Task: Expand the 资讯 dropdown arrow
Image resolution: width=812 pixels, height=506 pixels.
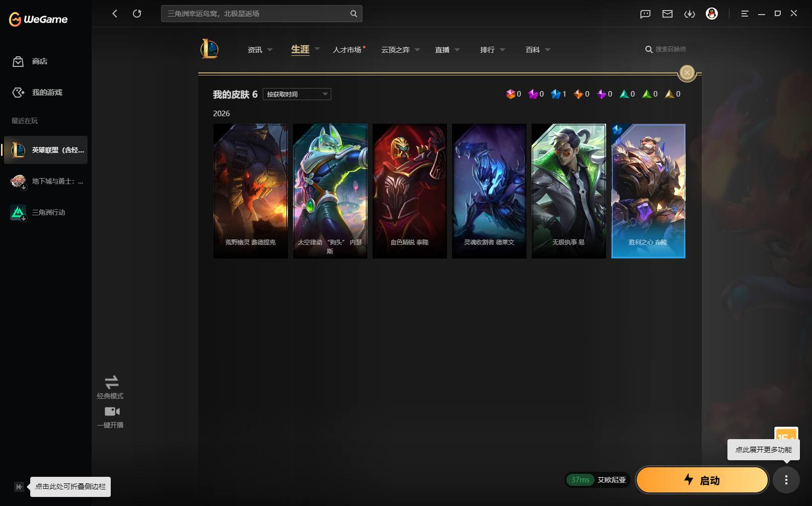Action: [270, 50]
